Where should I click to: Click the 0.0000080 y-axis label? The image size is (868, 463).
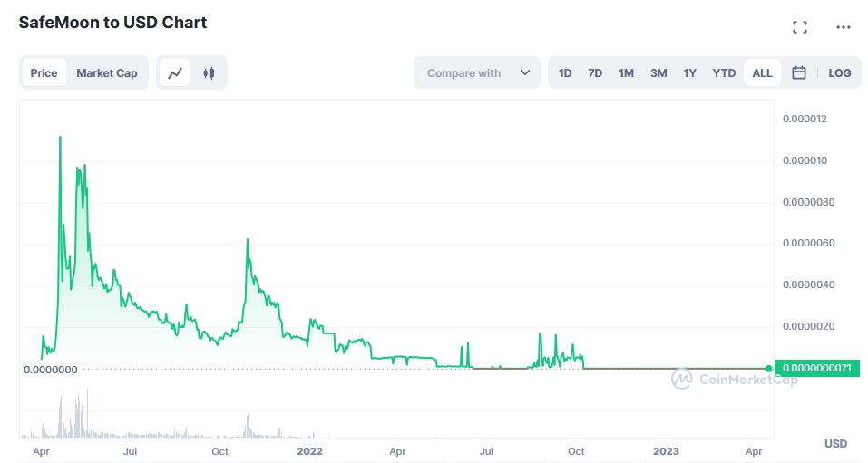coord(808,202)
